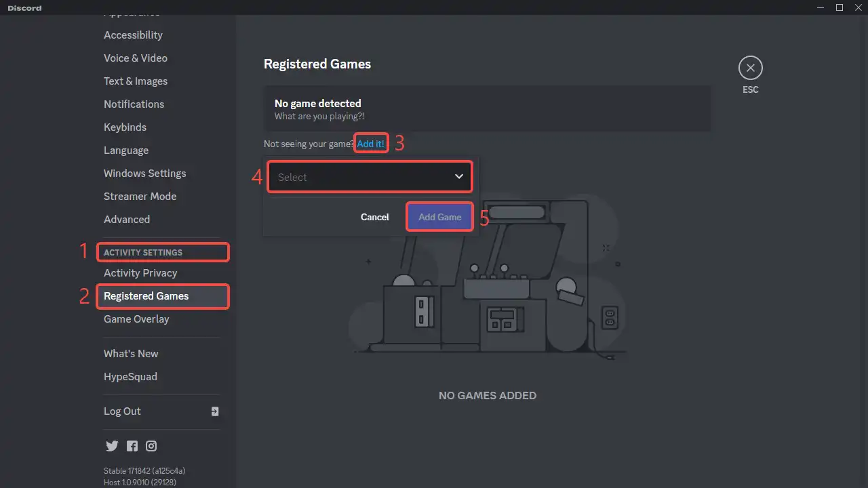Click the log out arrow icon
The width and height of the screenshot is (868, 488).
pyautogui.click(x=215, y=411)
